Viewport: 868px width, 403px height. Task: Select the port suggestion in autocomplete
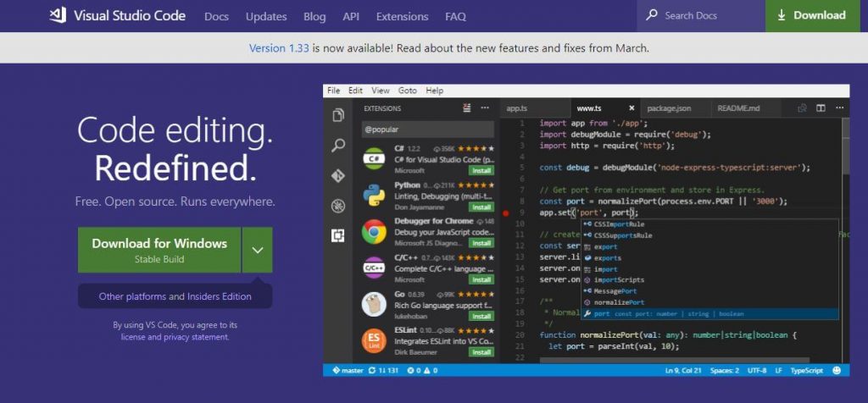tap(709, 313)
